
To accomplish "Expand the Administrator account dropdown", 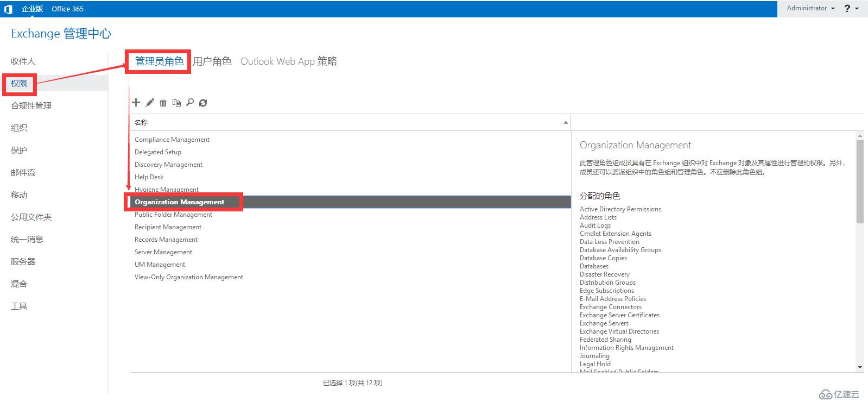I will point(811,8).
